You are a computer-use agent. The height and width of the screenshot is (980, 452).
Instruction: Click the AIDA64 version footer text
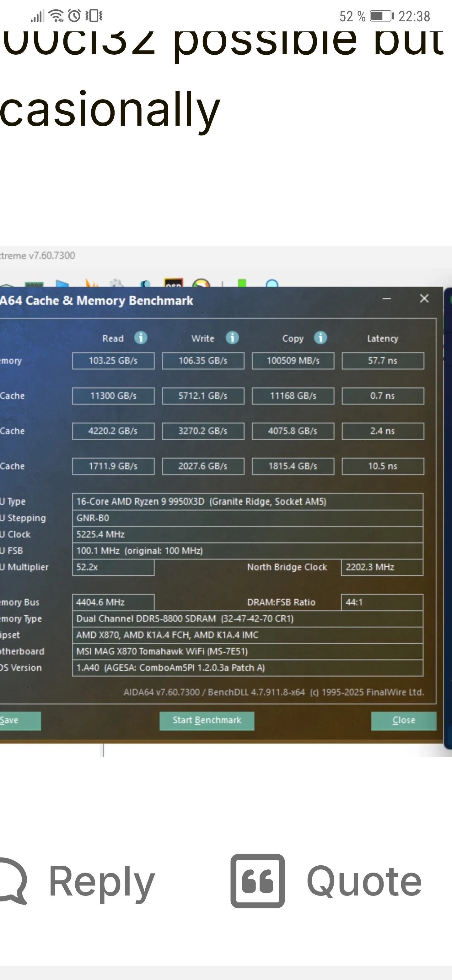(x=274, y=692)
